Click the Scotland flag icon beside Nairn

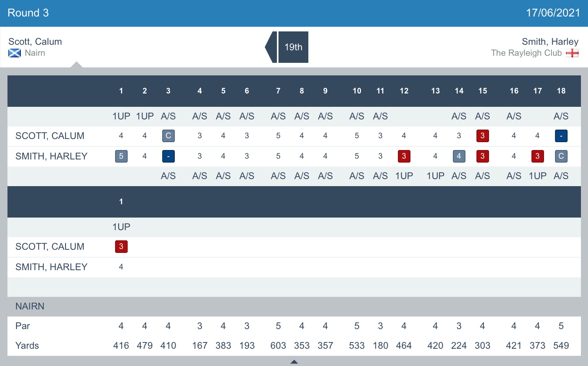pyautogui.click(x=15, y=53)
